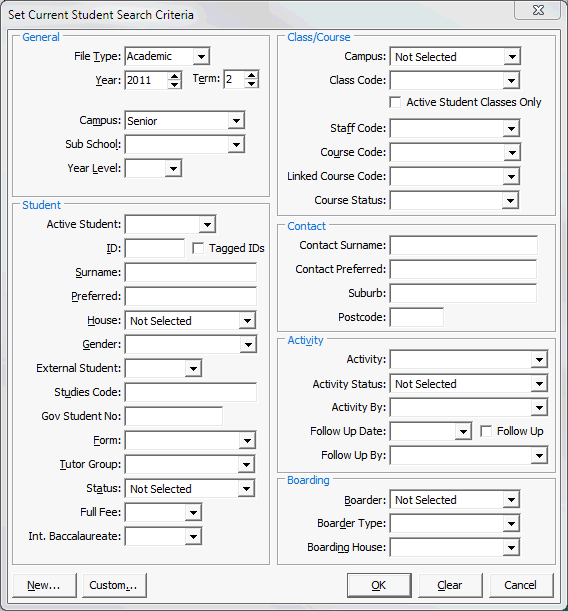Screen dimensions: 568x611
Task: Open the General Campus dropdown showing Senior
Action: (x=236, y=121)
